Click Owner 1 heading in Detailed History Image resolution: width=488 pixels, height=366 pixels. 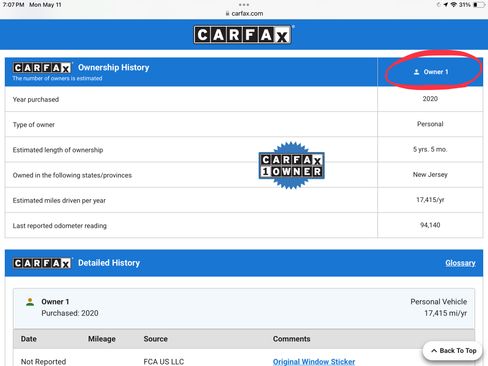click(x=55, y=302)
